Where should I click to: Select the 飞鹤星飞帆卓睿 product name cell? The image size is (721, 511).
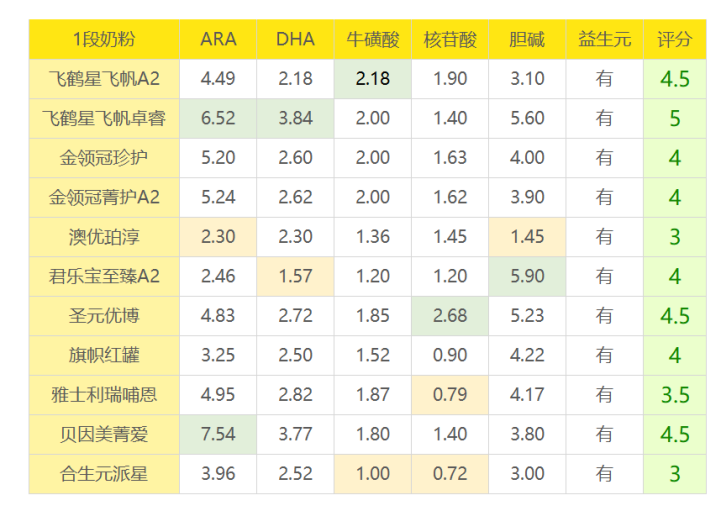click(x=104, y=118)
